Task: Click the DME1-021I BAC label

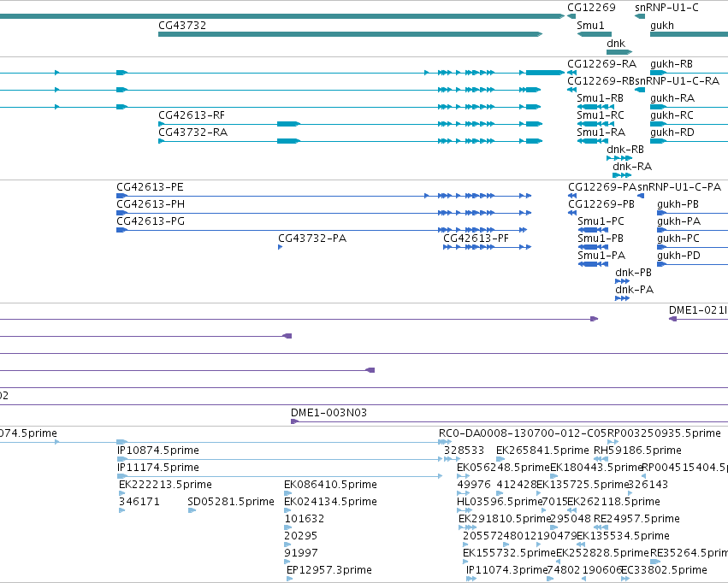Action: pyautogui.click(x=698, y=311)
